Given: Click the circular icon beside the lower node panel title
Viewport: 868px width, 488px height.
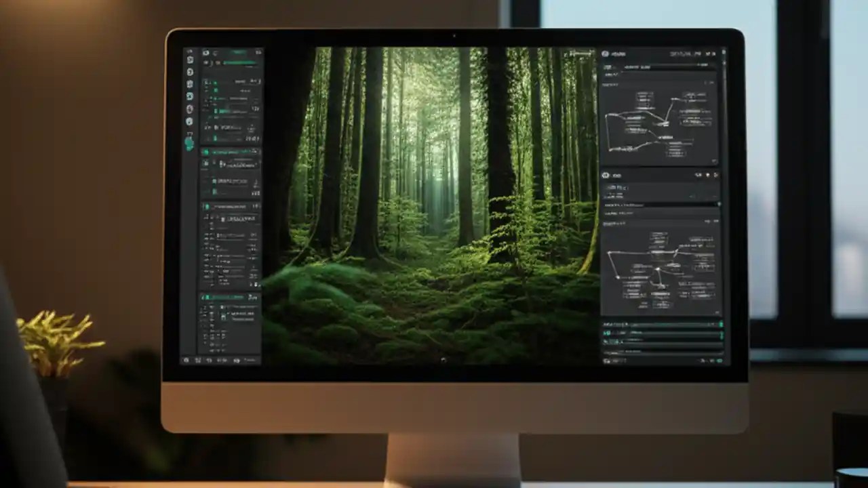Looking at the screenshot, I should [x=605, y=175].
